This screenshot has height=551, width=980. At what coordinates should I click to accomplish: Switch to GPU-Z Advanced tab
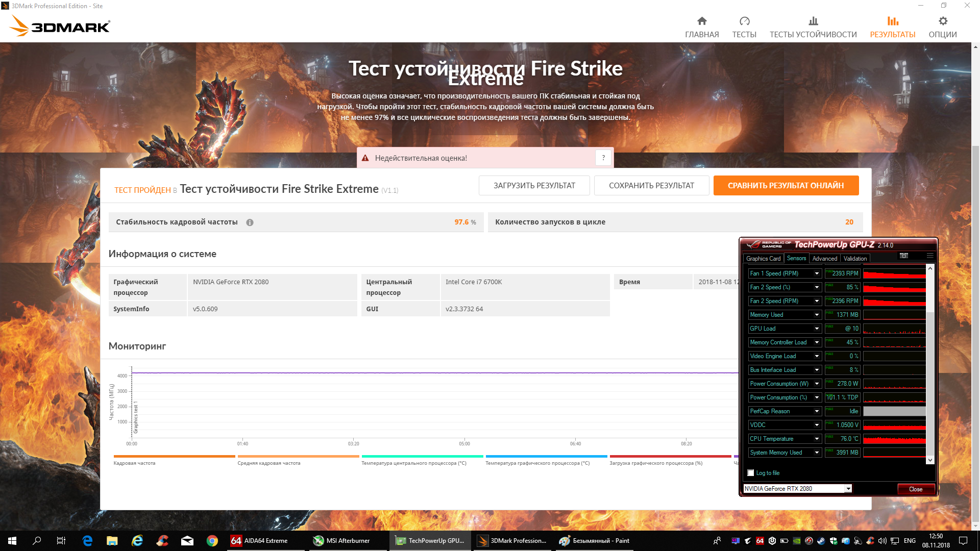tap(824, 259)
